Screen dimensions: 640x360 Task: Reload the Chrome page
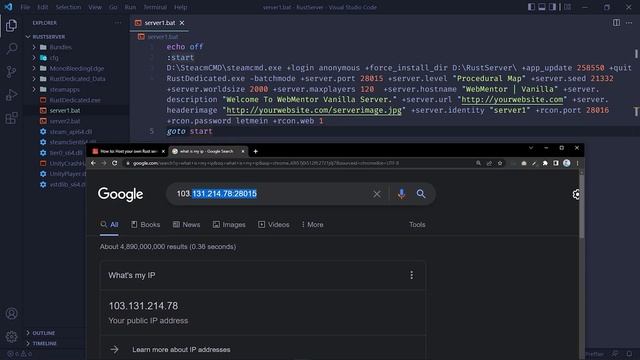point(115,163)
